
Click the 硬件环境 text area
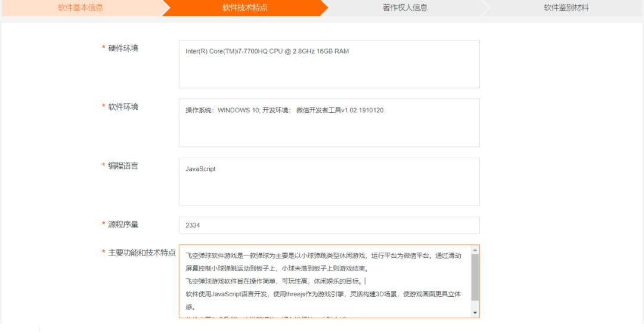[x=329, y=64]
